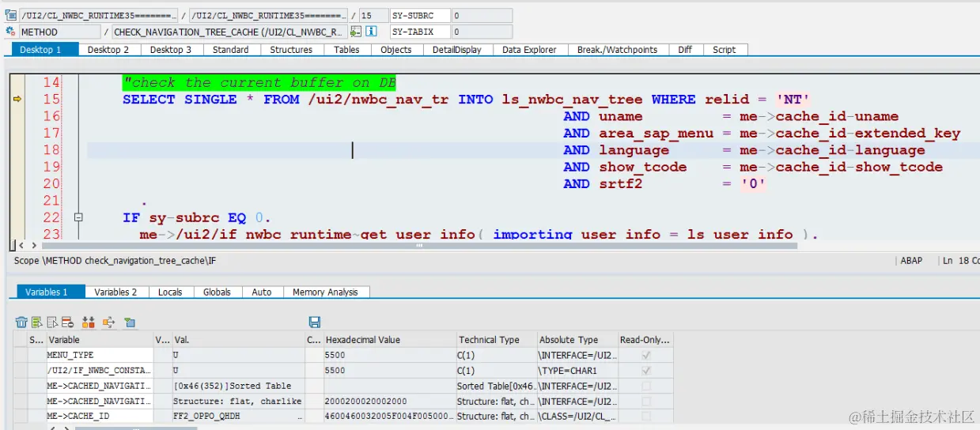Toggle read-only checkbox for /UI2/IF_NWBC_CONSTA row

pyautogui.click(x=646, y=370)
